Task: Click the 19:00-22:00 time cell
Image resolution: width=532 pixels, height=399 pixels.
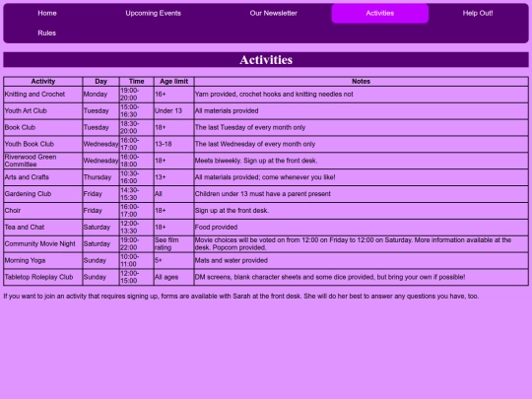Action: click(137, 244)
